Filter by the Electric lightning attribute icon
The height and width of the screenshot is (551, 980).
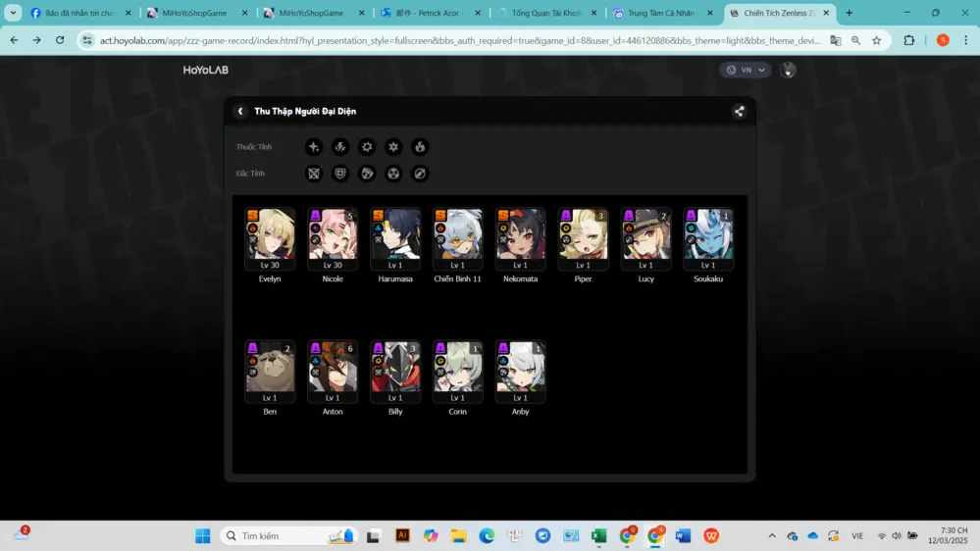[340, 147]
